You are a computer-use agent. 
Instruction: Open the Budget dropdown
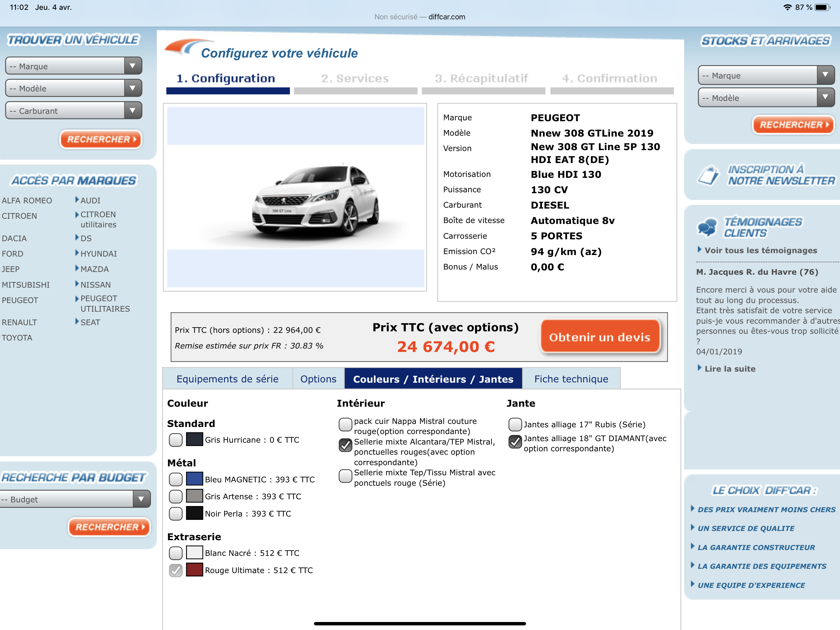75,499
